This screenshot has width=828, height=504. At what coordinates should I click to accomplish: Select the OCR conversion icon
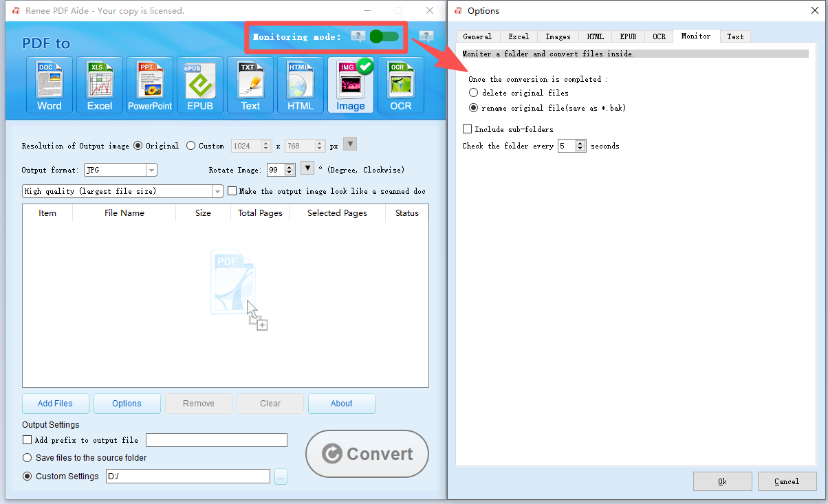click(400, 85)
